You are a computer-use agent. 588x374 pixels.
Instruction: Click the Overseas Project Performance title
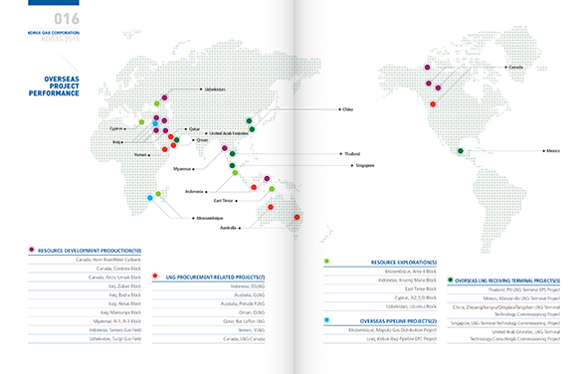[x=54, y=87]
